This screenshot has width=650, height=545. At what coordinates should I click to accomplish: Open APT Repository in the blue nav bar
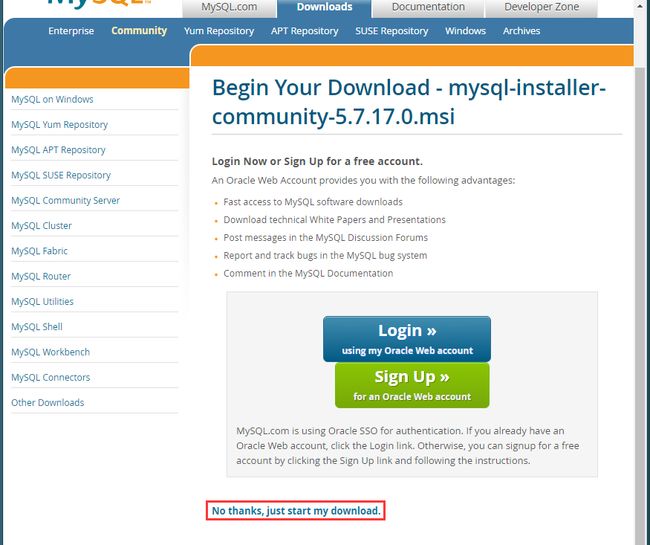coord(304,31)
